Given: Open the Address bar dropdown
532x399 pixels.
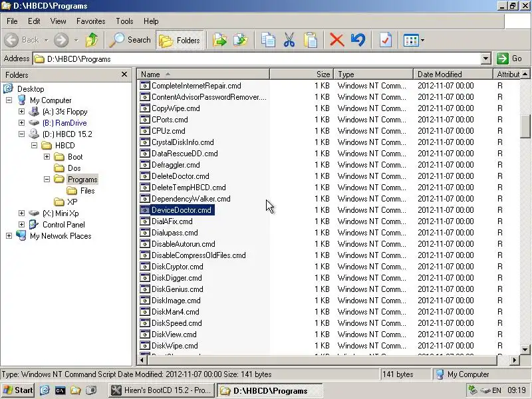Looking at the screenshot, I should coord(486,59).
